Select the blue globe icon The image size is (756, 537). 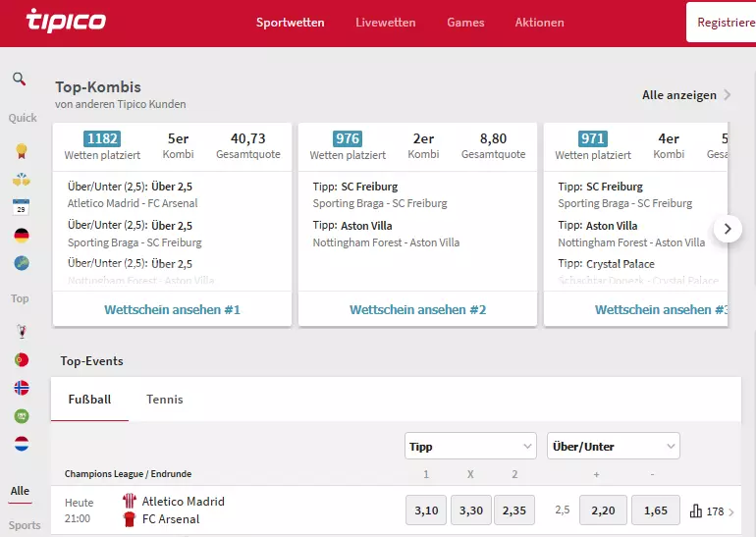click(22, 263)
